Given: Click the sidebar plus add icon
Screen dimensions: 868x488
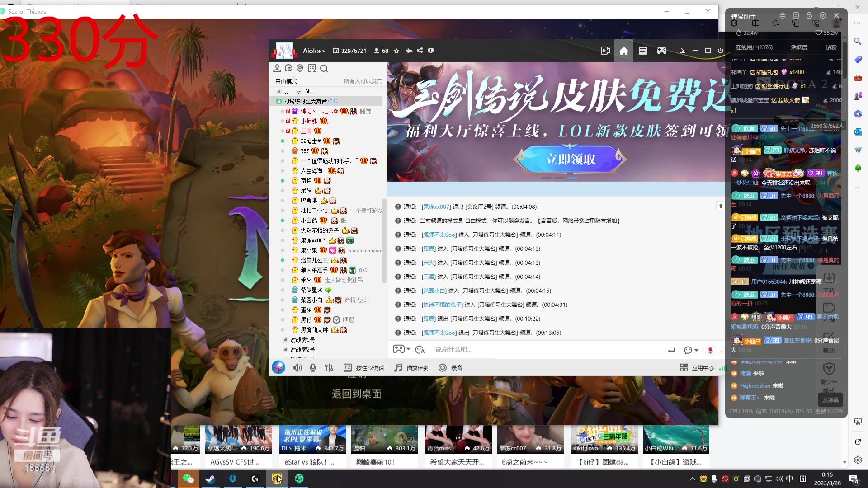Looking at the screenshot, I should tap(858, 188).
